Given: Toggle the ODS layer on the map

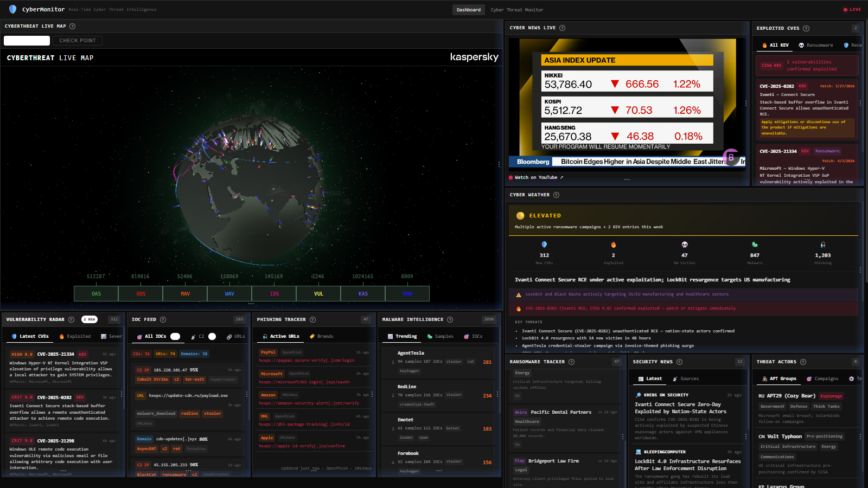Looking at the screenshot, I should 141,293.
